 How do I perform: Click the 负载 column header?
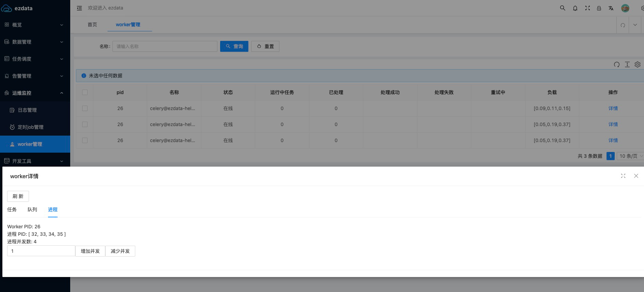552,92
